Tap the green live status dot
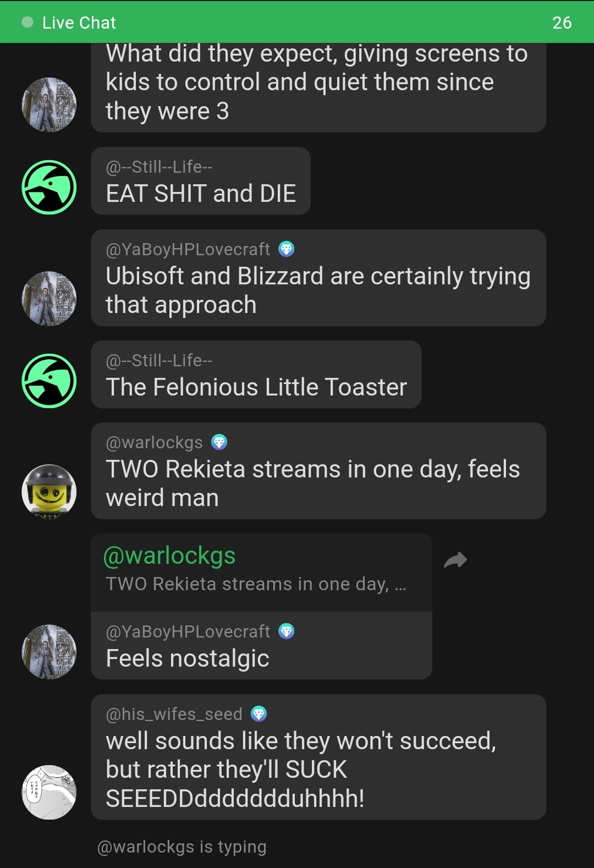Screen dimensions: 594x868 click(27, 23)
